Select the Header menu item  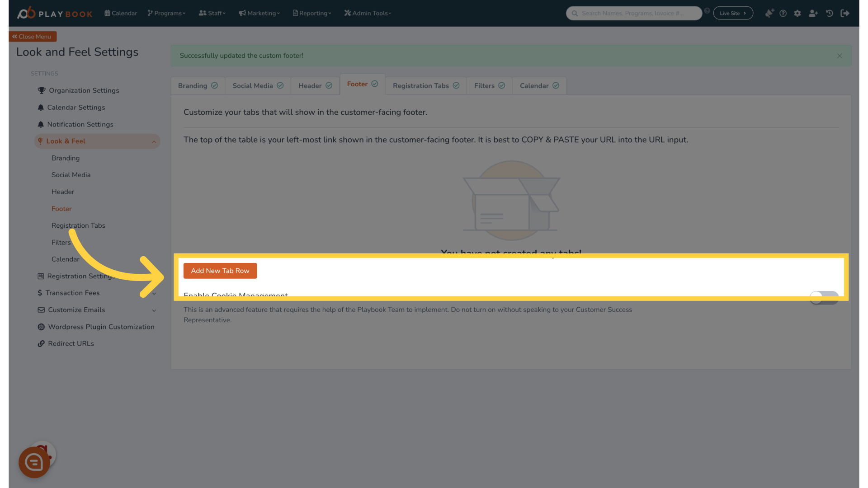click(x=62, y=191)
